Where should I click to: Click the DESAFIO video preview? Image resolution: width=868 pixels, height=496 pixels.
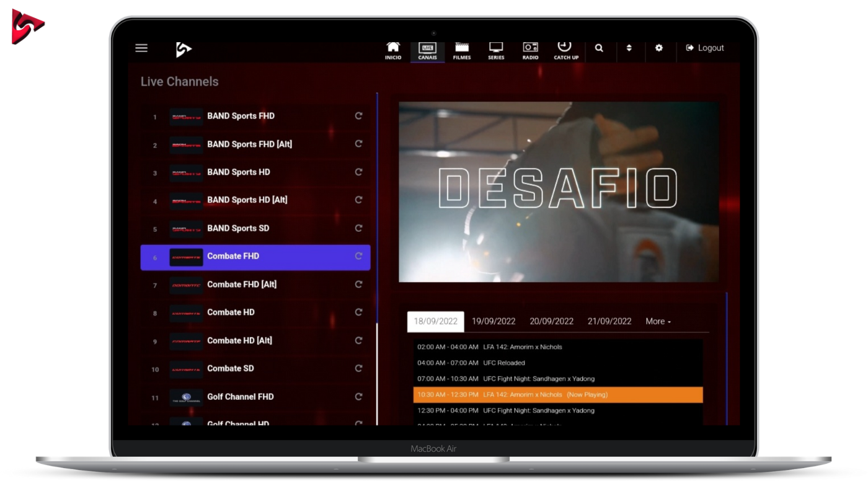pyautogui.click(x=558, y=192)
